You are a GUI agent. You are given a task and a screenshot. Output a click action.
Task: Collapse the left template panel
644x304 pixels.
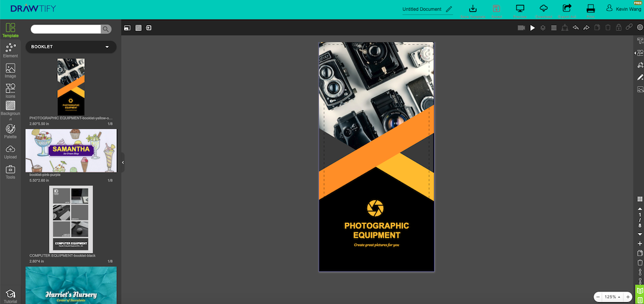tap(122, 162)
